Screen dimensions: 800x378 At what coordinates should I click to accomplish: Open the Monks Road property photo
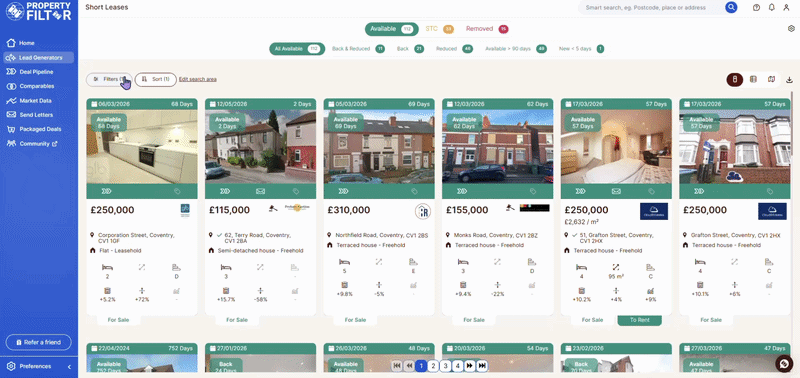coord(497,146)
